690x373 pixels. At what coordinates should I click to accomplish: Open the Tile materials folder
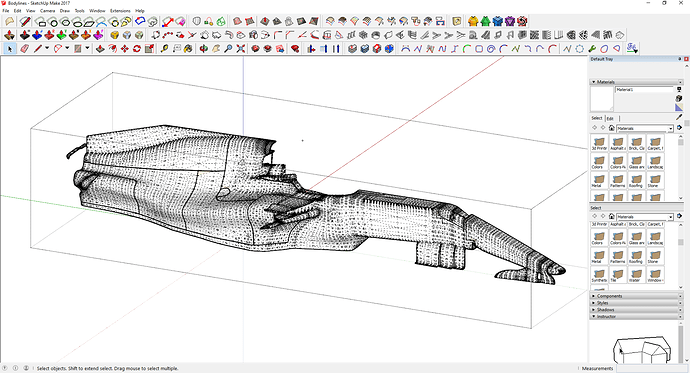click(617, 275)
